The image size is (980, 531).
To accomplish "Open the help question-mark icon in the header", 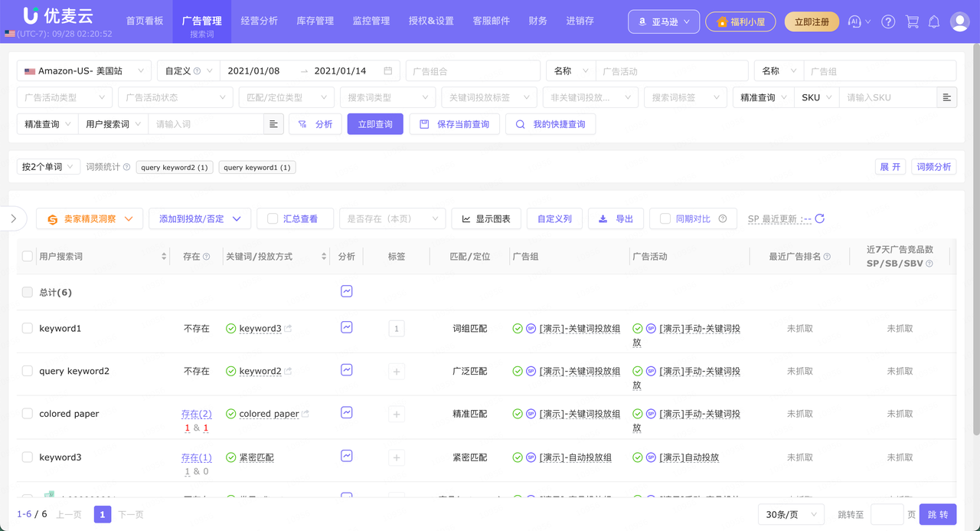I will (x=888, y=21).
